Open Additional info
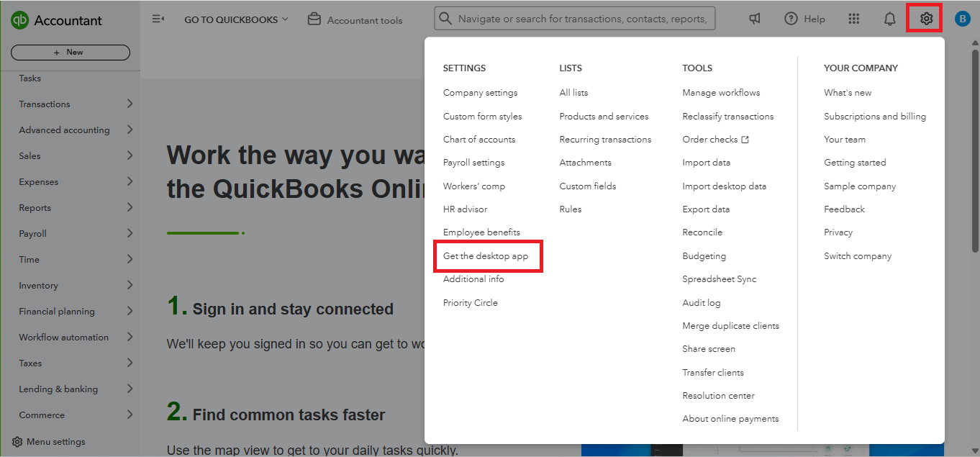The width and height of the screenshot is (980, 457). [473, 279]
